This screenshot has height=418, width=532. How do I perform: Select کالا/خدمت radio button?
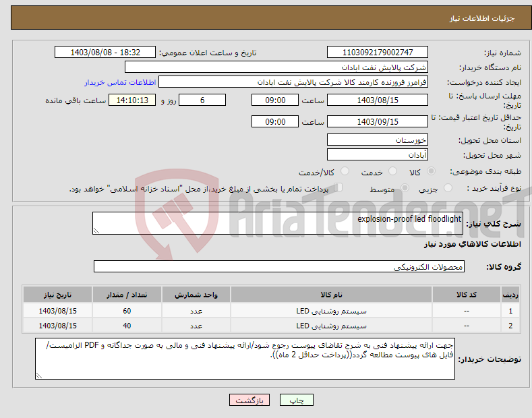click(345, 171)
